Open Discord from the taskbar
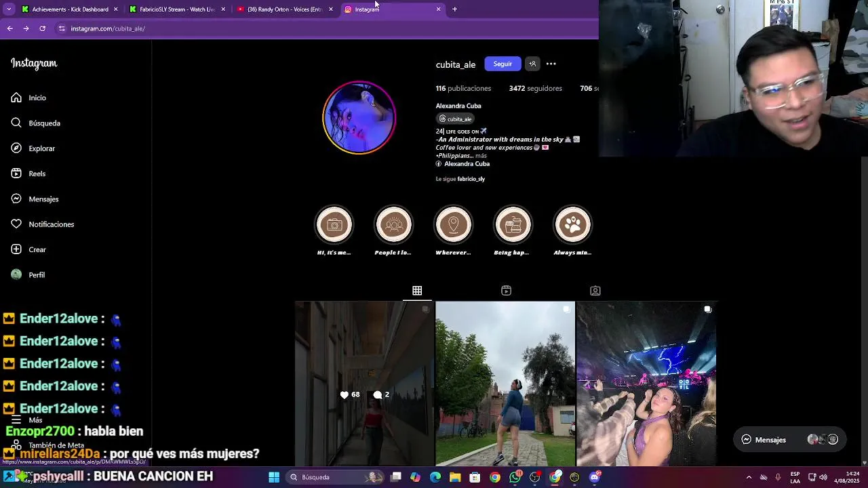This screenshot has width=868, height=488. point(595,477)
